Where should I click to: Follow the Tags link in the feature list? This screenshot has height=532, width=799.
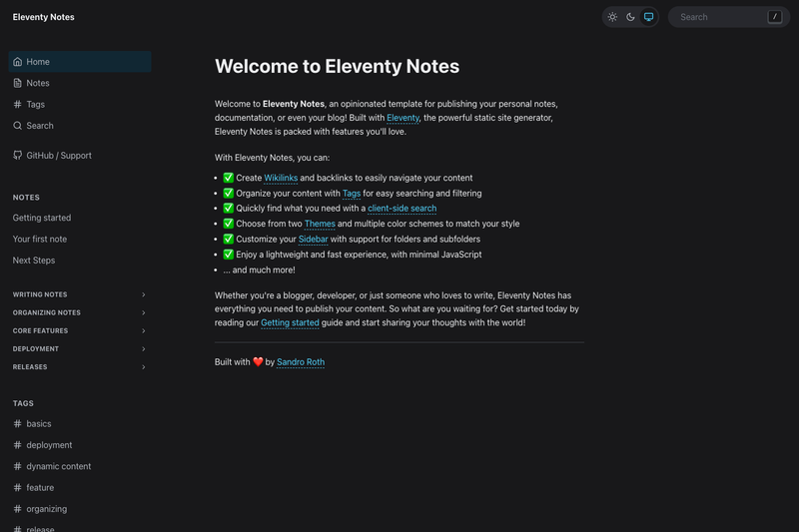(352, 194)
